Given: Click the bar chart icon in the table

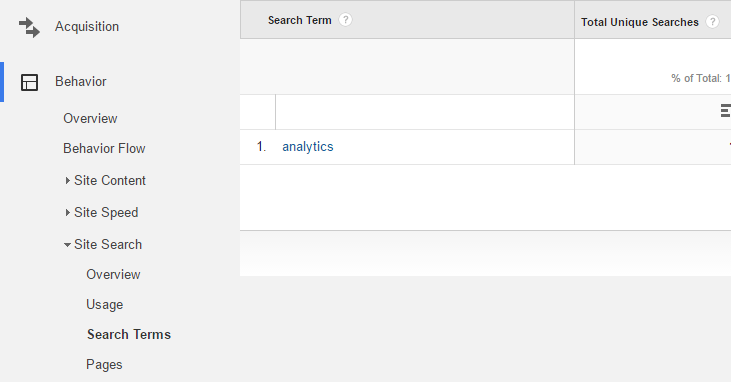Looking at the screenshot, I should tap(725, 111).
